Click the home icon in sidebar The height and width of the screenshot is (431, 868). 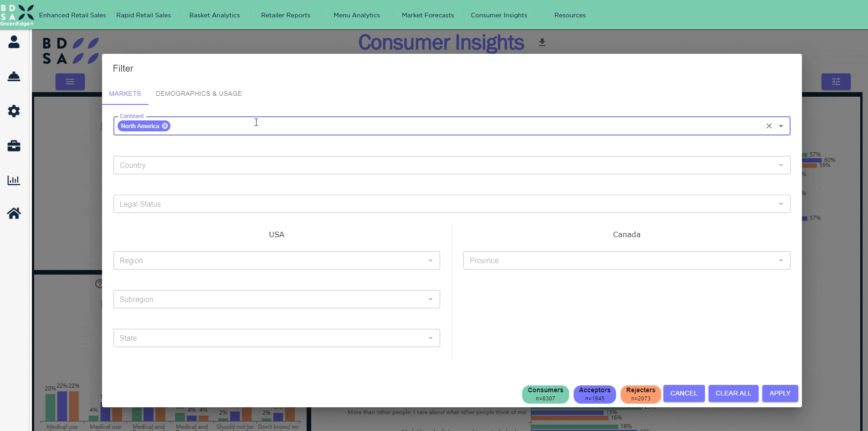pyautogui.click(x=14, y=213)
